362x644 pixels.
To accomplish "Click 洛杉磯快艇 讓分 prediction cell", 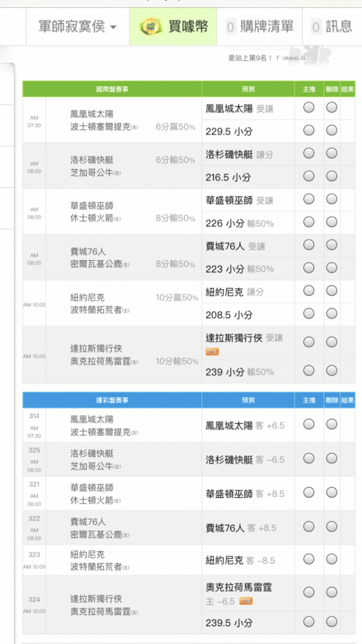I will coord(248,155).
